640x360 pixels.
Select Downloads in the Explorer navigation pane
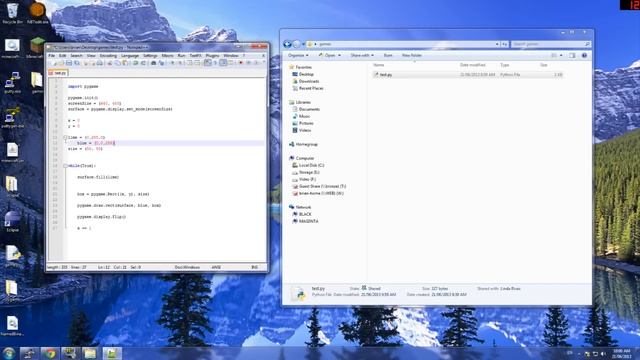309,81
